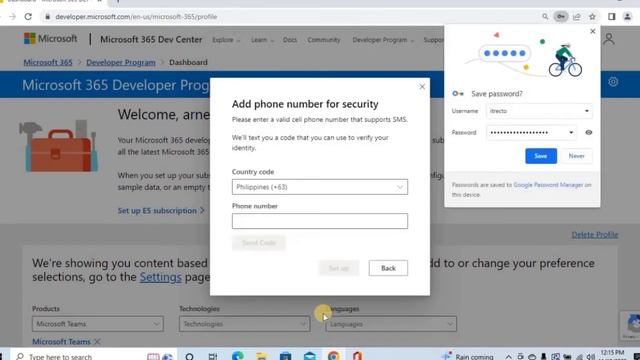Click the Save password button

[541, 156]
